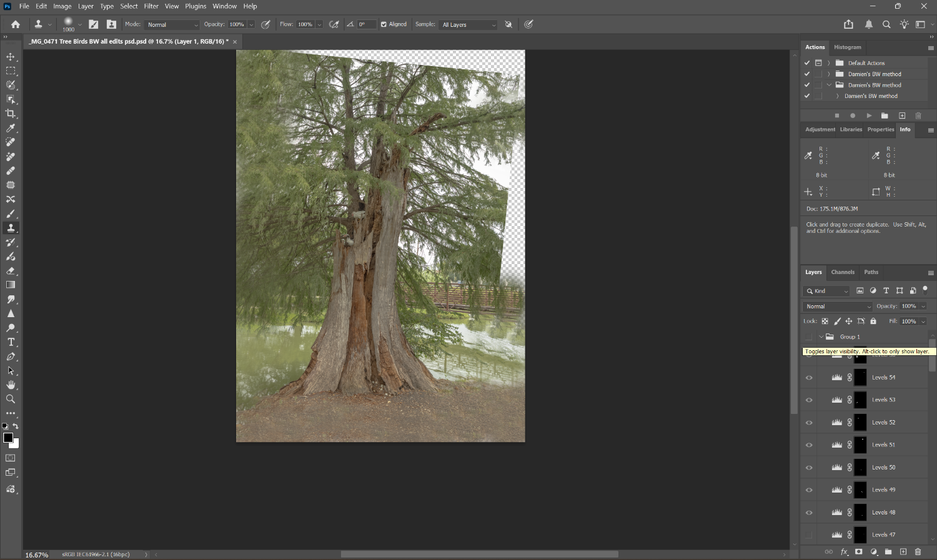The height and width of the screenshot is (560, 937).
Task: Open the Filter menu
Action: 151,6
